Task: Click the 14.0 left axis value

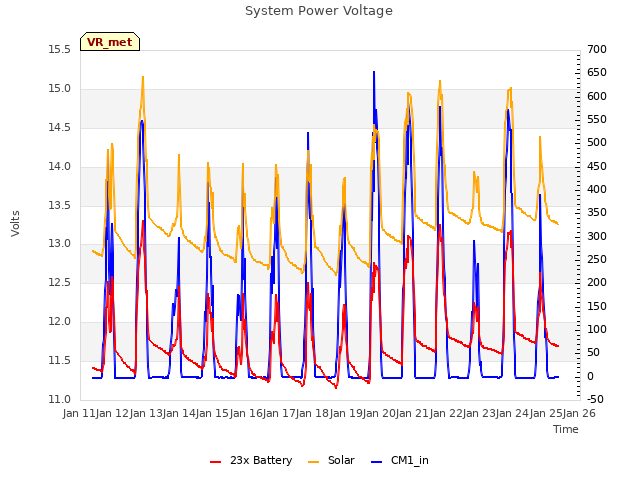Action: point(59,167)
